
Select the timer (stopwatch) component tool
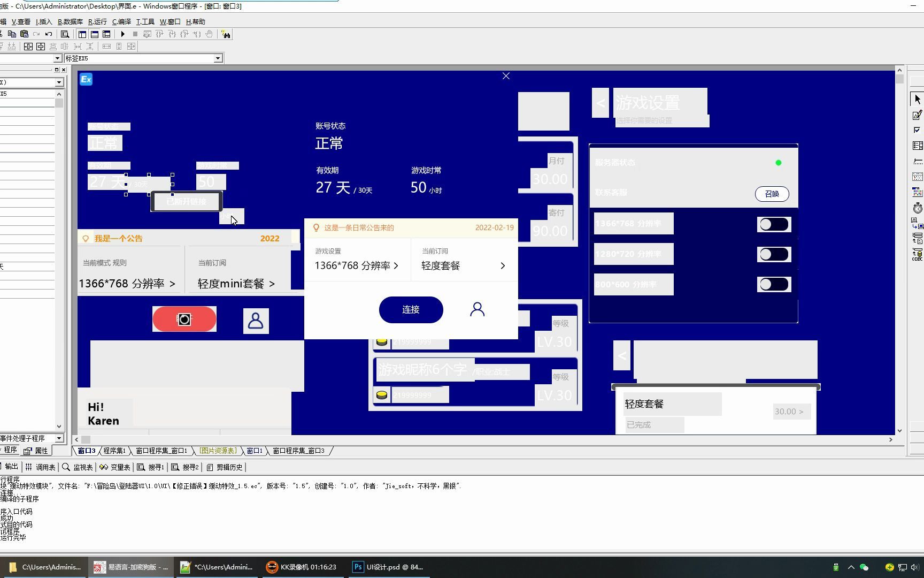(918, 208)
